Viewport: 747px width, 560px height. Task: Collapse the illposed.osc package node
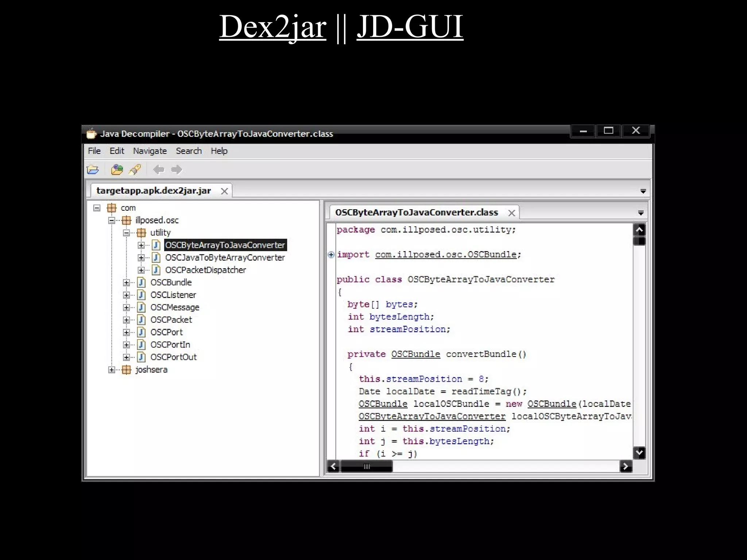[x=112, y=220]
